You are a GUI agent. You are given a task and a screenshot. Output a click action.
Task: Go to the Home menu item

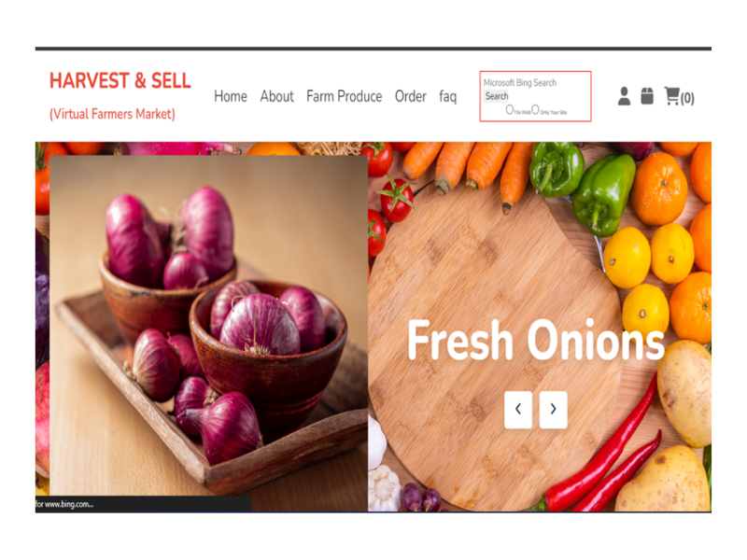tap(231, 96)
